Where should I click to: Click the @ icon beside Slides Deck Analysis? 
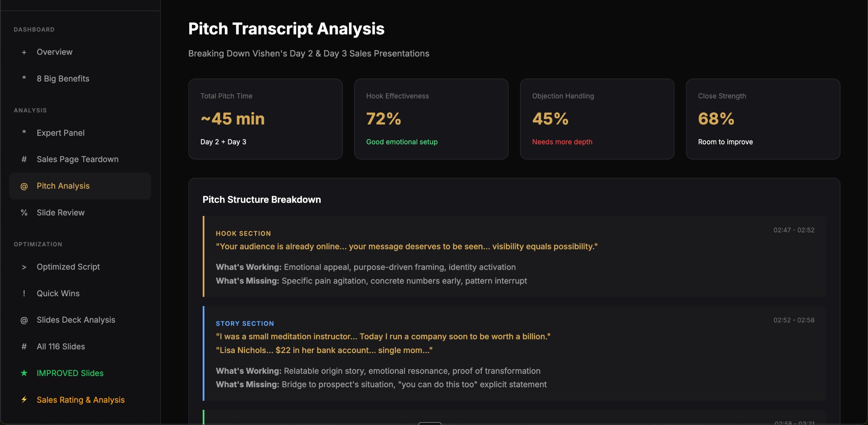(24, 320)
